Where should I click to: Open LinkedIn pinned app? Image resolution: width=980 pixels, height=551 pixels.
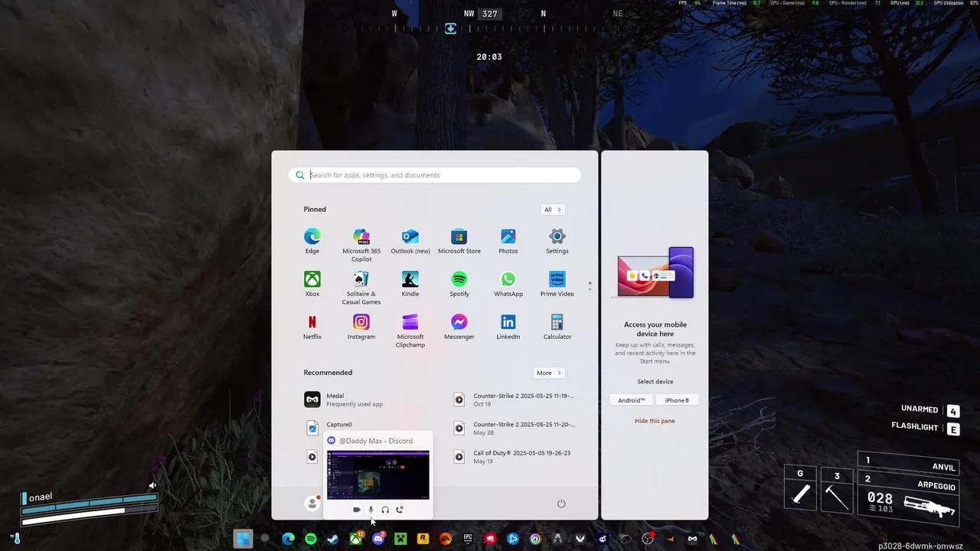pos(508,327)
